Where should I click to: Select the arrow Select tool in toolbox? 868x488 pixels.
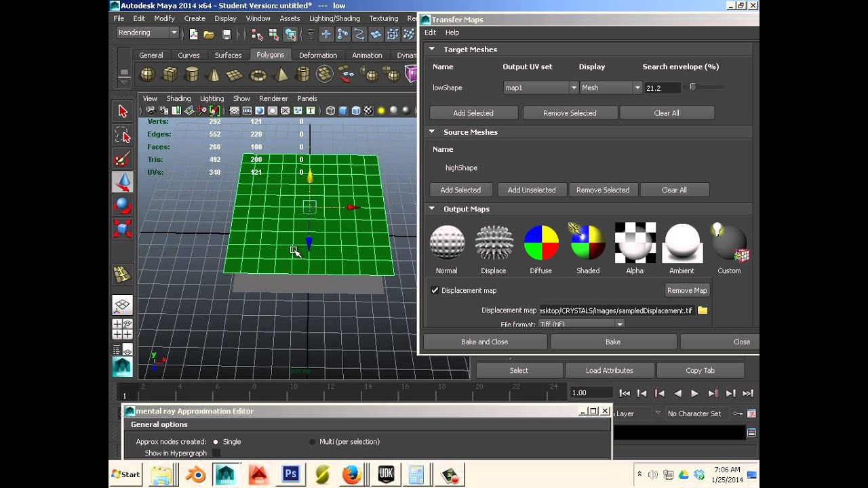pyautogui.click(x=122, y=111)
